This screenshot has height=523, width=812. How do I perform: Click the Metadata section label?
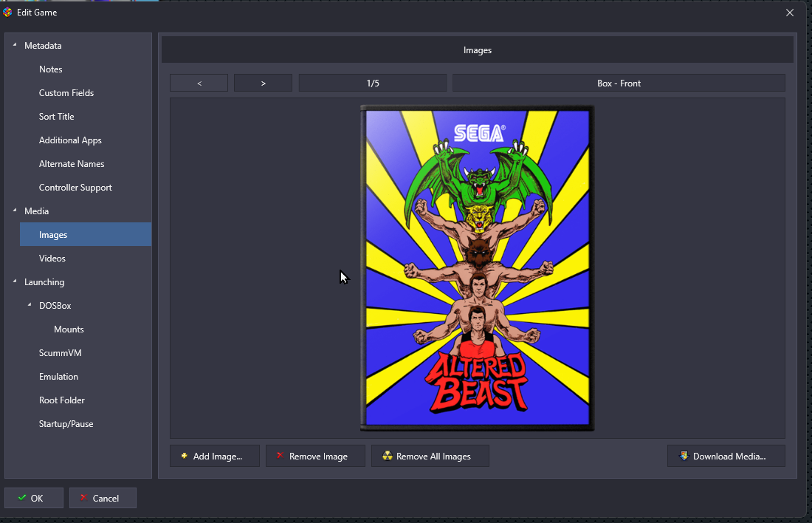(43, 46)
